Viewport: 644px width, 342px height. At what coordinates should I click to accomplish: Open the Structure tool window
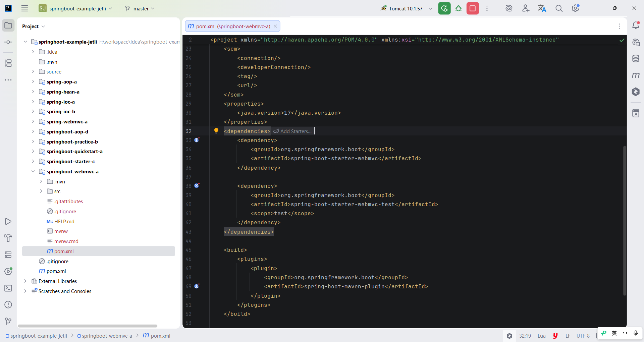click(x=8, y=63)
